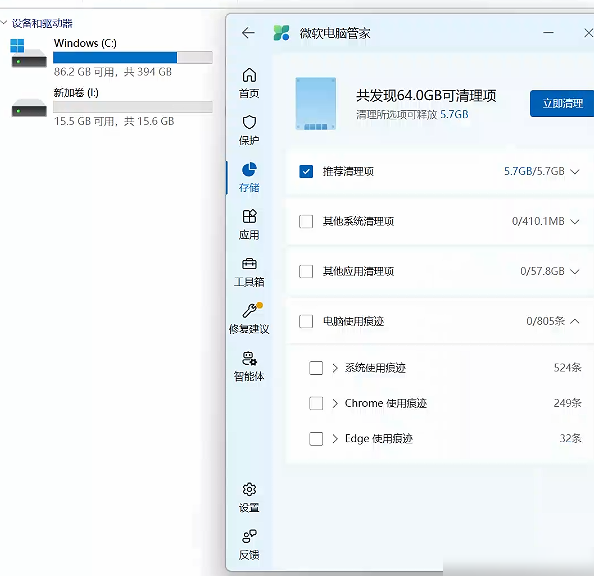Expand the Chrome 使用痕迹 sub-item arrow
Image resolution: width=594 pixels, height=576 pixels.
pos(335,403)
